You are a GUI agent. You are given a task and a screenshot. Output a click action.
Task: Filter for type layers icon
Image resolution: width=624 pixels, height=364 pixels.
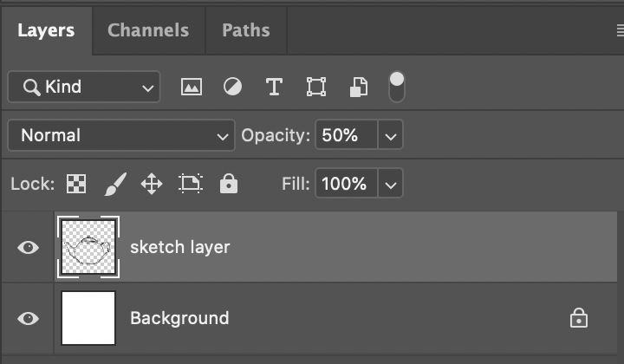274,87
